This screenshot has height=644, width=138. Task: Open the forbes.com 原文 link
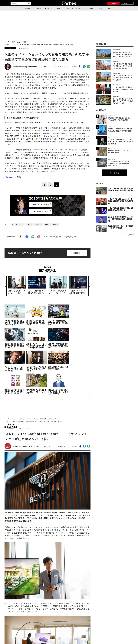[13, 177]
